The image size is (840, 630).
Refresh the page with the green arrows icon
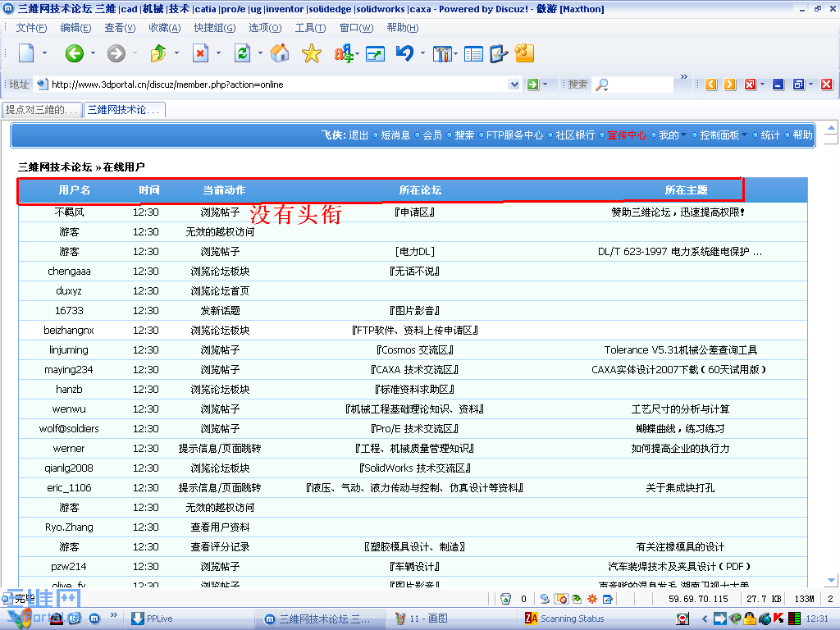tap(242, 53)
